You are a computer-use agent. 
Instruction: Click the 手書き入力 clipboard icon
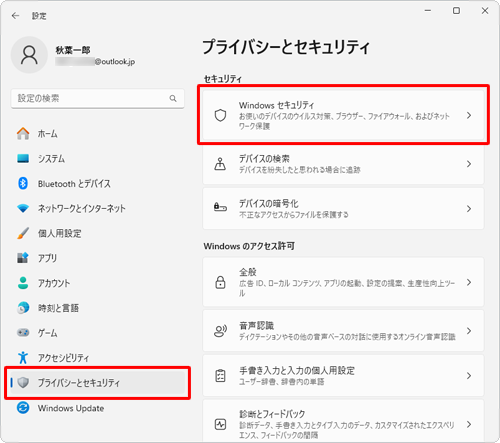[x=220, y=376]
